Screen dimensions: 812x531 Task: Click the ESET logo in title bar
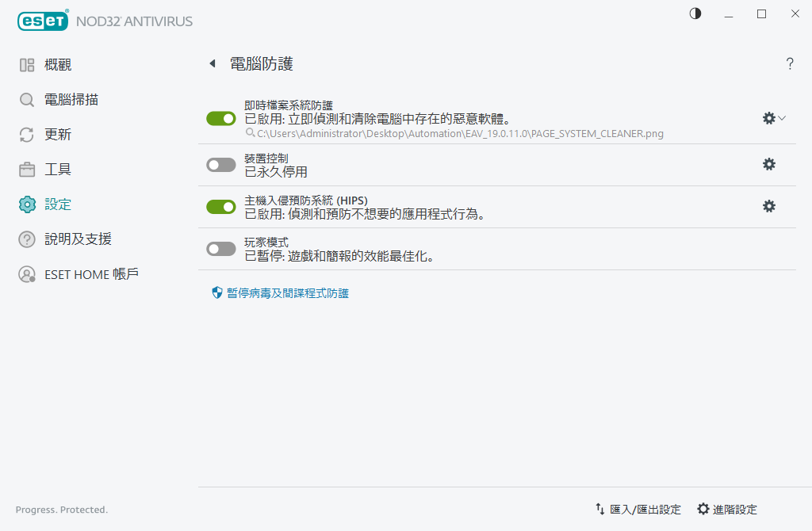coord(44,21)
